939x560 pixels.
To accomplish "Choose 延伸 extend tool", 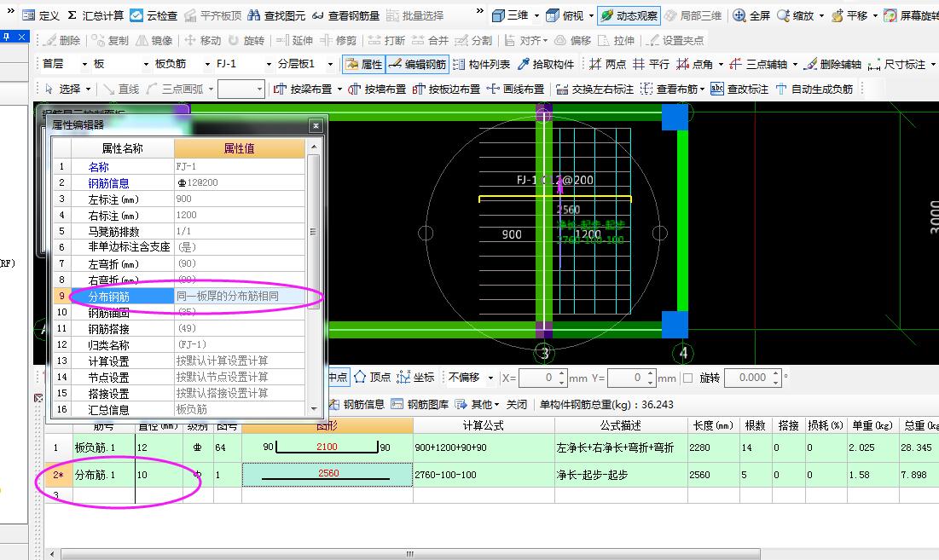I will pos(294,40).
